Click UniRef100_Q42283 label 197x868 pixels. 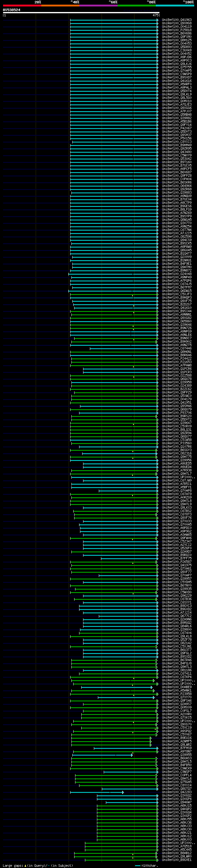(176, 792)
